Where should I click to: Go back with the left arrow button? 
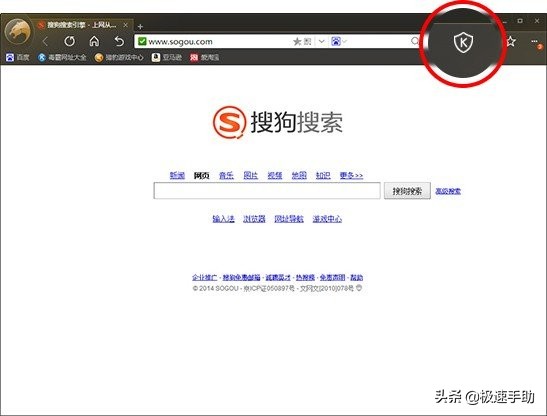[x=45, y=42]
